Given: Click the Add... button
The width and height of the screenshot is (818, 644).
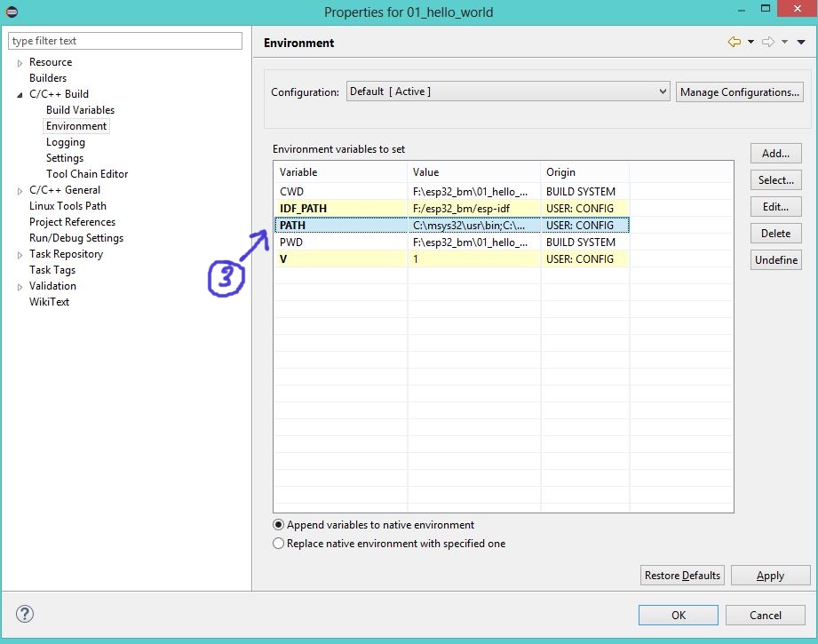Looking at the screenshot, I should (x=775, y=154).
